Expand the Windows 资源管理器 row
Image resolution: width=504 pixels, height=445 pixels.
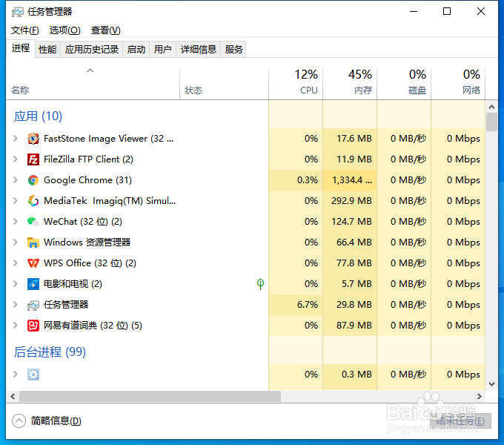15,243
